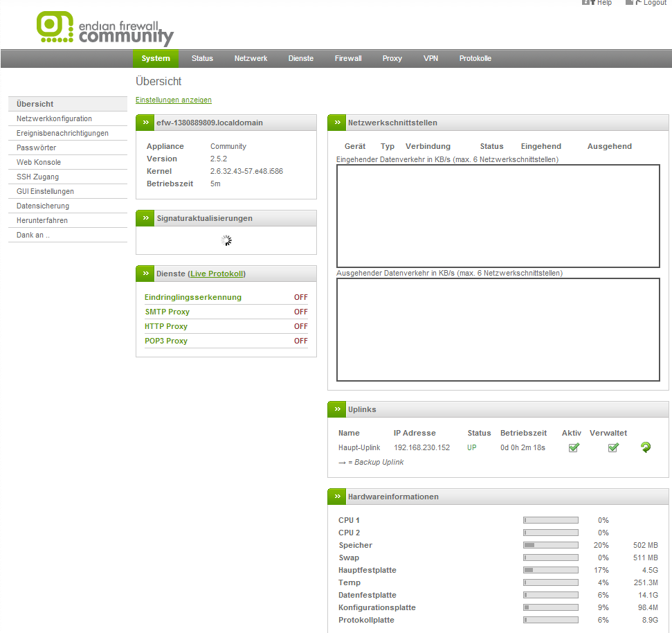Collapse the Dienste panel arrow button
This screenshot has height=633, width=672.
[x=145, y=274]
